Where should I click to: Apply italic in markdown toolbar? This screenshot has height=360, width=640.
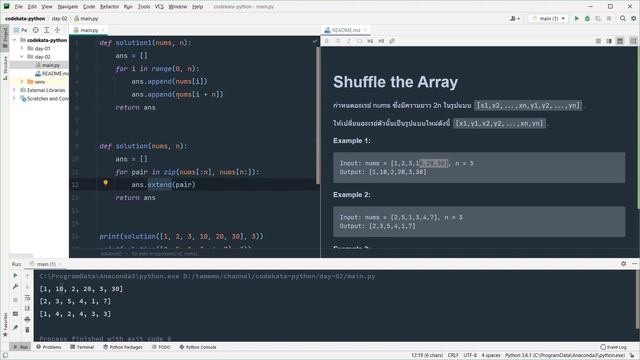point(348,41)
